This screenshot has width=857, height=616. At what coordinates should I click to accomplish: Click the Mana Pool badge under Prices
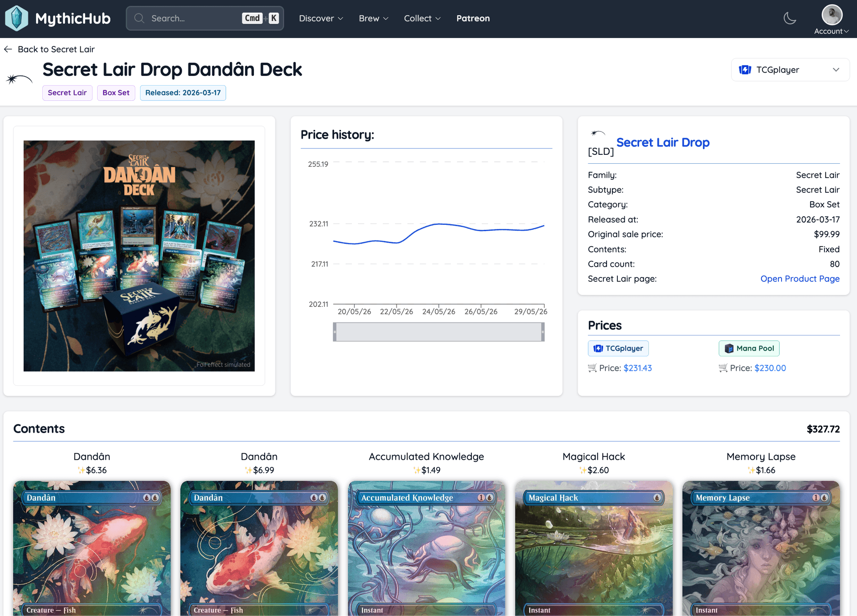749,348
